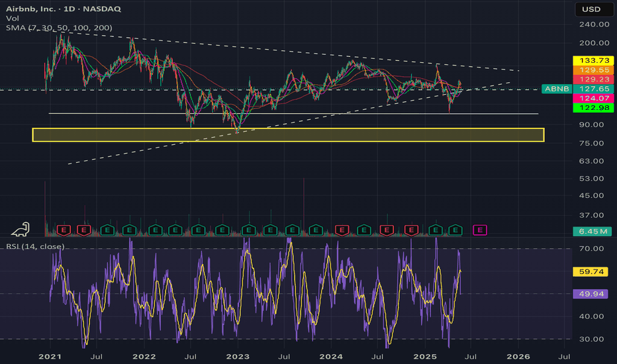Click the 37.00 price axis tick

click(x=591, y=215)
